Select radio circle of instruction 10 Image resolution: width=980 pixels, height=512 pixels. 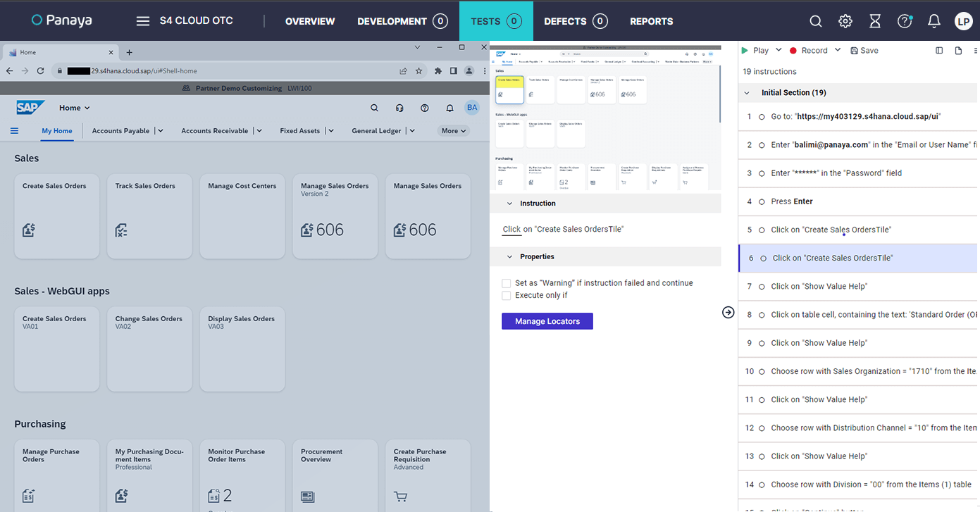(x=762, y=371)
